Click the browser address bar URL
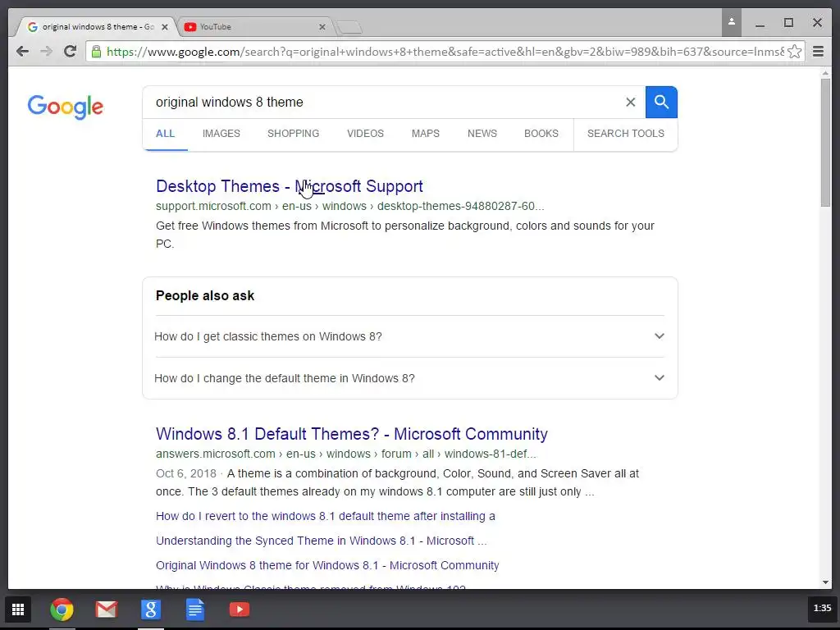The image size is (840, 630). click(445, 52)
